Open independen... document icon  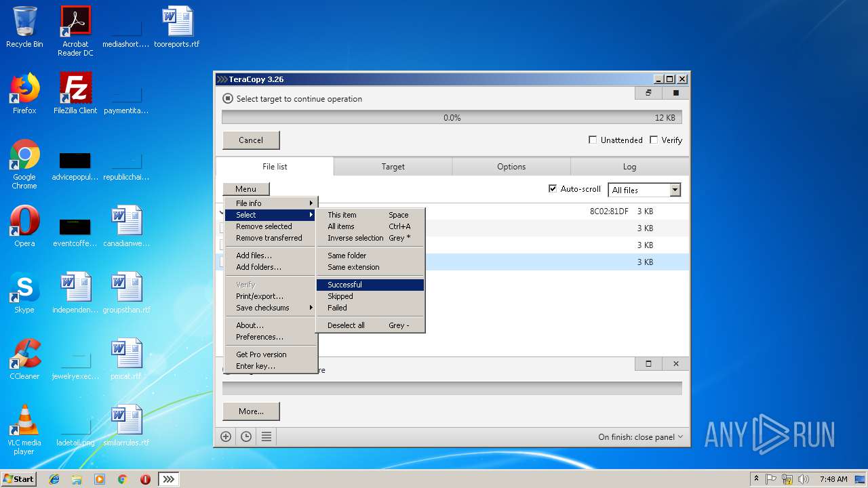[x=75, y=293]
